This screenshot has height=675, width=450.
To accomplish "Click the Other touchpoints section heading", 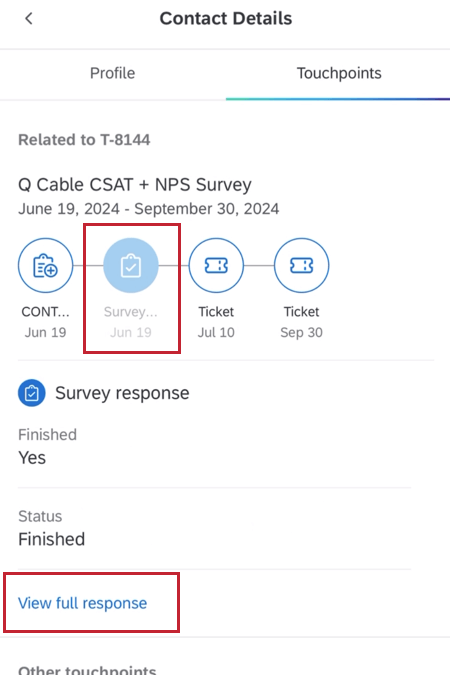I will 87,670.
